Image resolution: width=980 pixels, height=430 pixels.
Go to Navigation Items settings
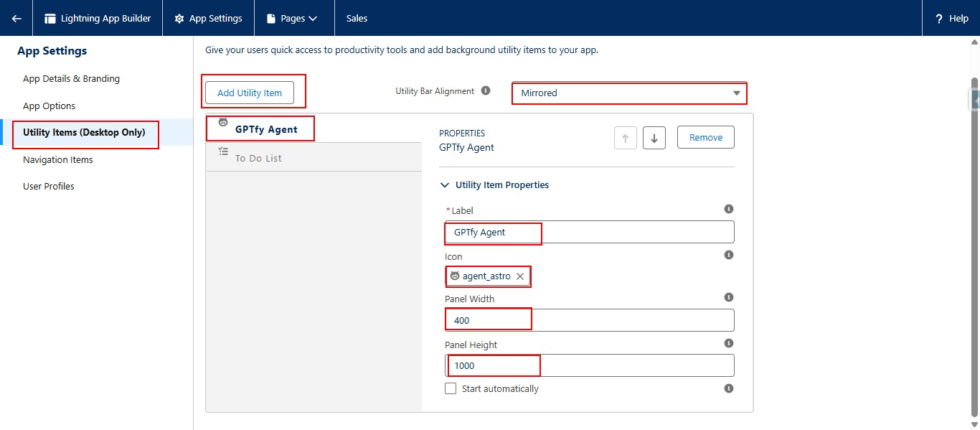(x=58, y=160)
